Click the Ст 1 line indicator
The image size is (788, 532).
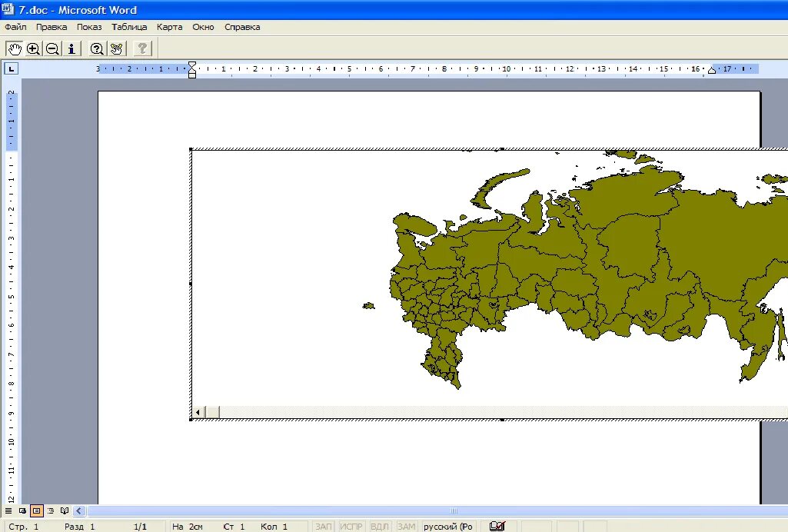click(234, 527)
